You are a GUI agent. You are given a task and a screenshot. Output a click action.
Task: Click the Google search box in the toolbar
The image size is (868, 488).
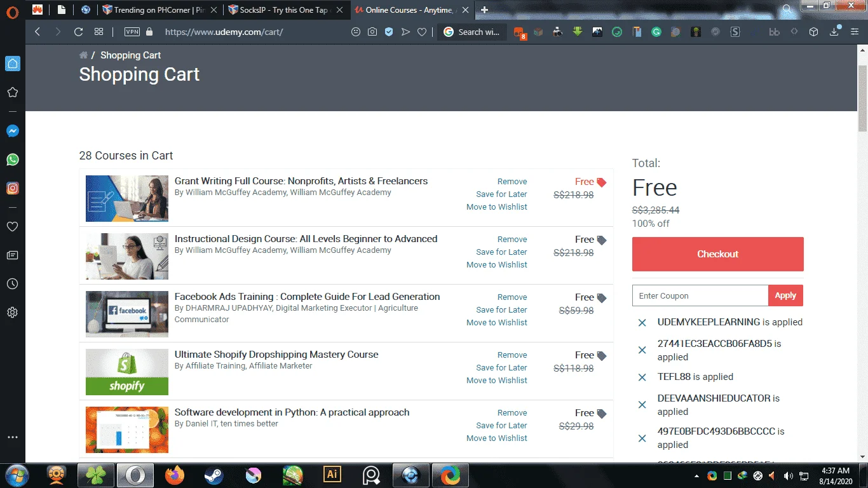[x=472, y=32]
